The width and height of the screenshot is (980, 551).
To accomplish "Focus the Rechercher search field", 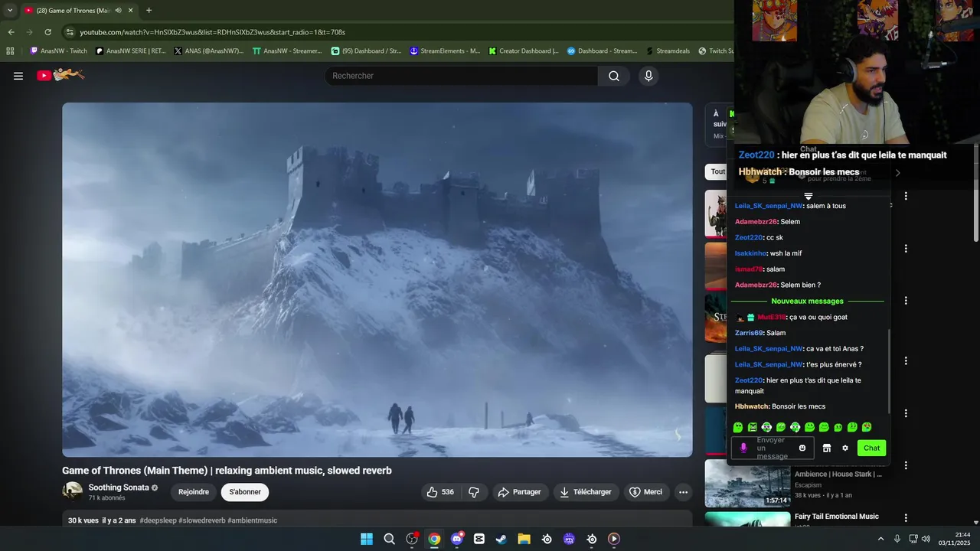I will [462, 76].
